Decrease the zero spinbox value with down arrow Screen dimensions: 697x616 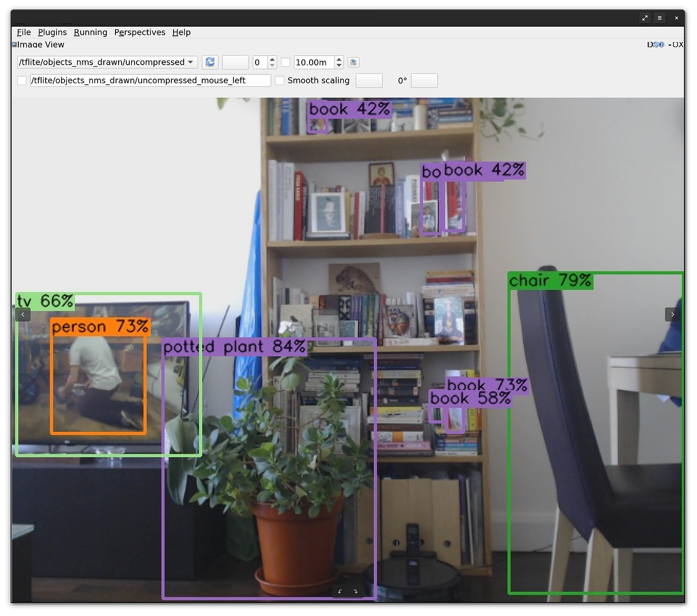pyautogui.click(x=272, y=65)
